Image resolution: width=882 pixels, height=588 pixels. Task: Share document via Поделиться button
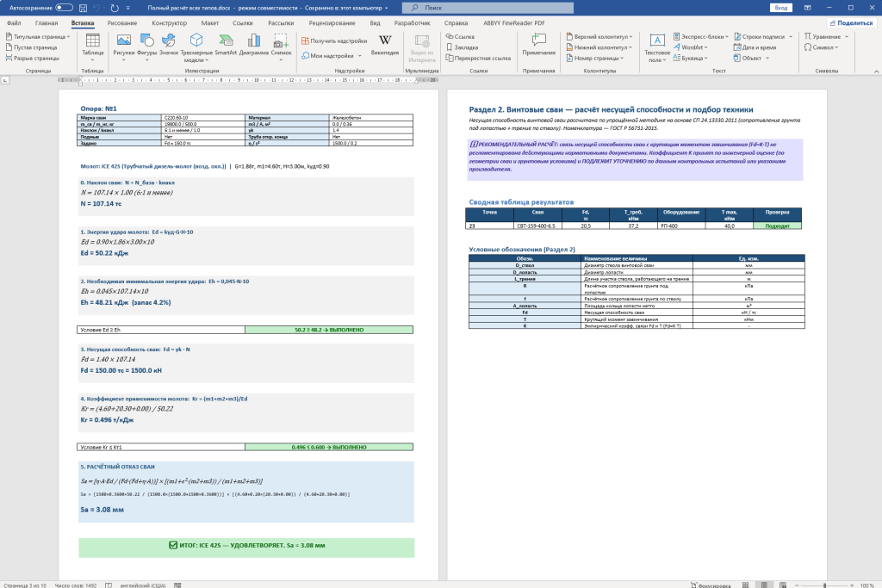click(850, 23)
